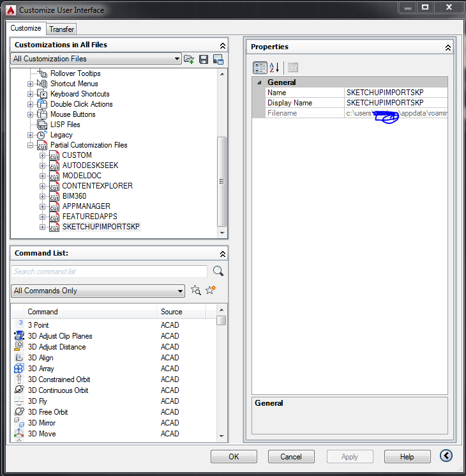Click the find command or text icon
466x476 pixels.
[x=196, y=290]
